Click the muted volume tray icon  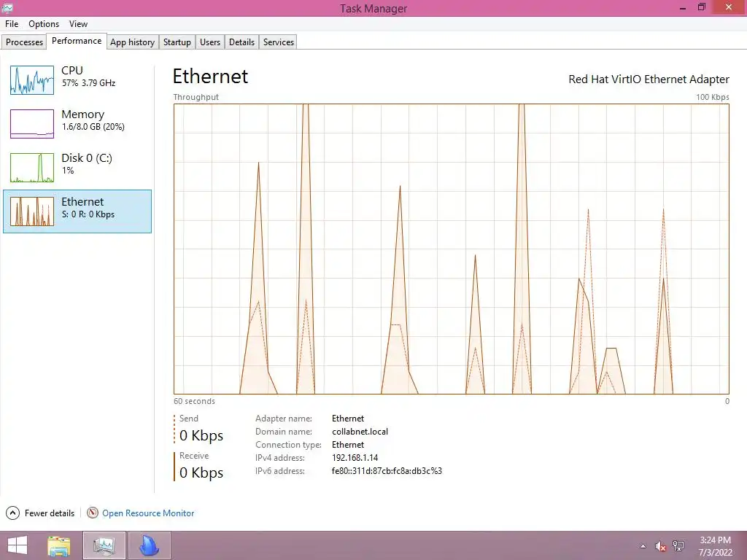(x=660, y=546)
